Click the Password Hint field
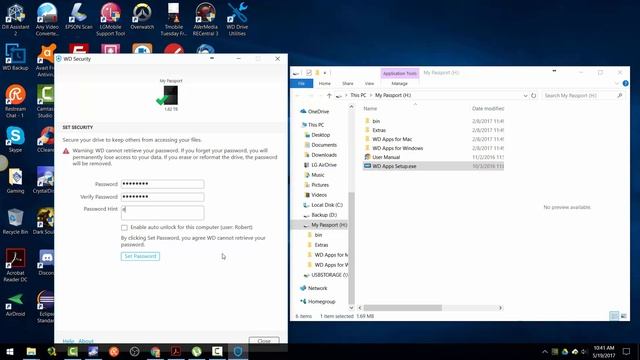 162,213
